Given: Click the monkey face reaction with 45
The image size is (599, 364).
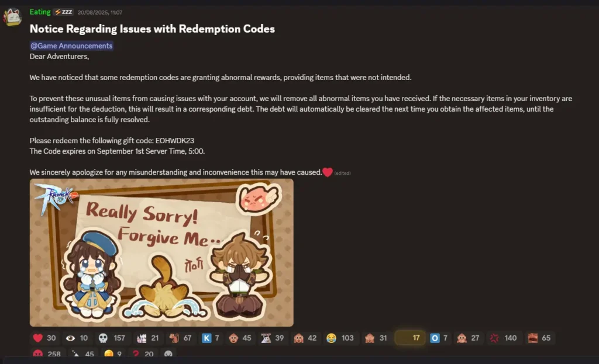Looking at the screenshot, I should [240, 338].
